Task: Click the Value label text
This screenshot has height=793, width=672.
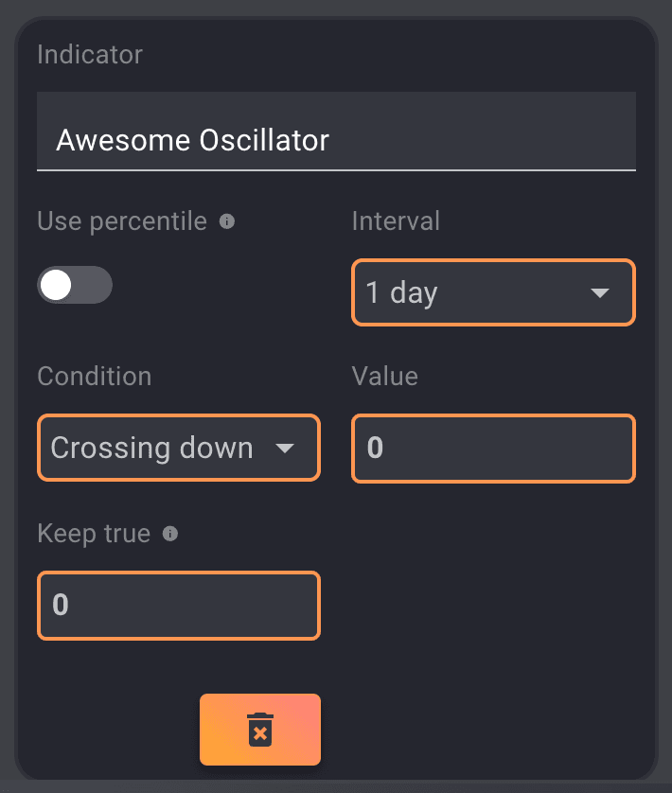Action: tap(384, 377)
